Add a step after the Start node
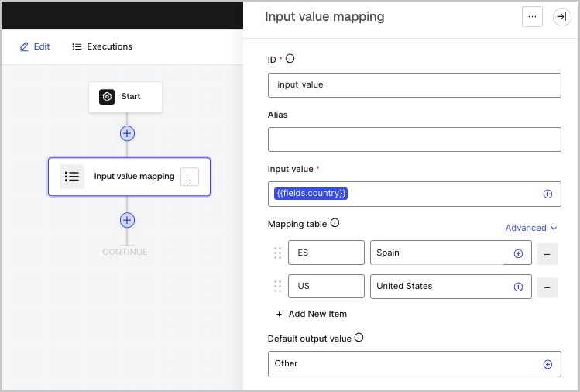The height and width of the screenshot is (392, 580). [x=127, y=133]
